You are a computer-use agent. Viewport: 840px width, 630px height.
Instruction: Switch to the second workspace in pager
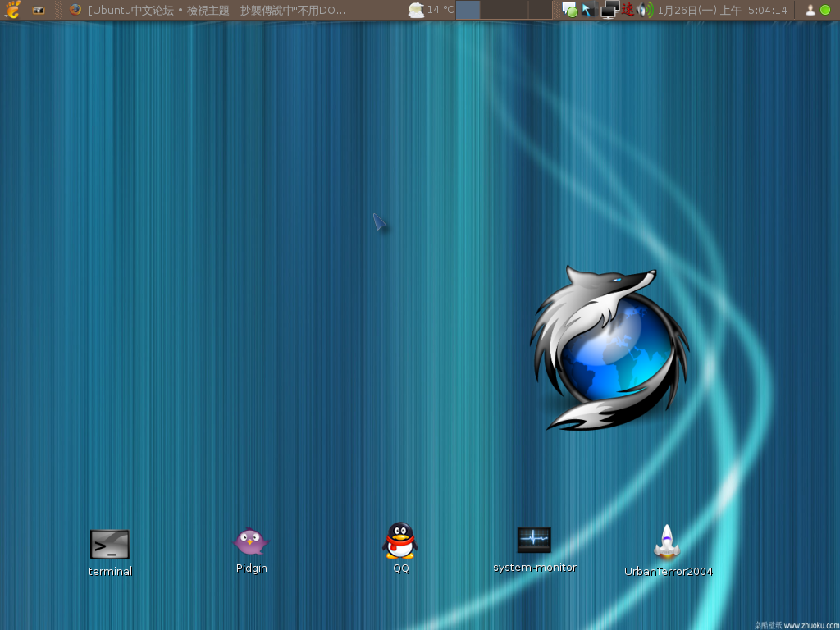[492, 10]
